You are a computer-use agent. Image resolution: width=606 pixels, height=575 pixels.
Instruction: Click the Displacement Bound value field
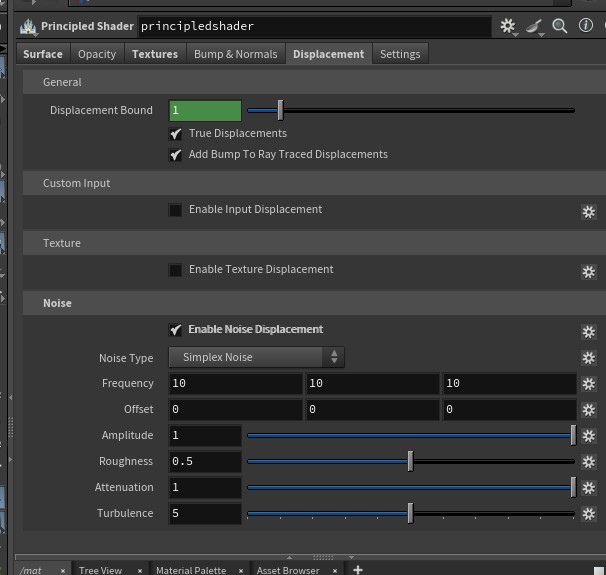pos(205,110)
